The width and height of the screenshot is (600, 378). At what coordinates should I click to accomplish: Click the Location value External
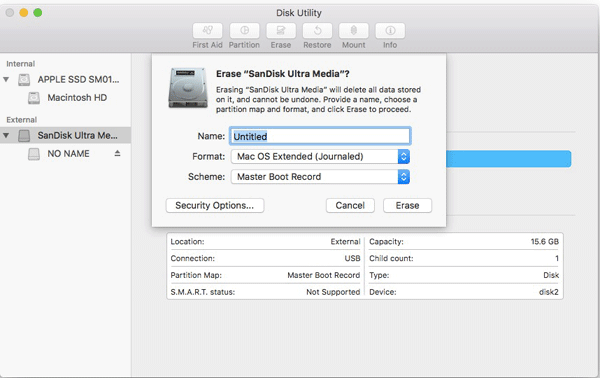(x=346, y=242)
